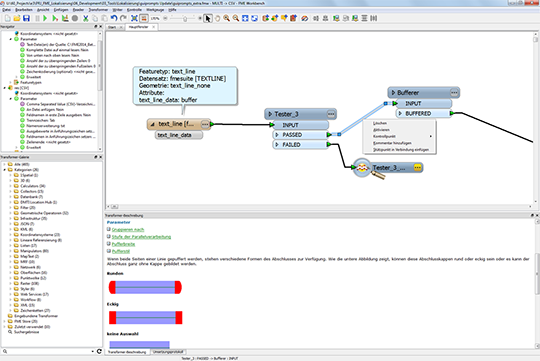Expand the Raster category folder
540x361 pixels.
11,283
